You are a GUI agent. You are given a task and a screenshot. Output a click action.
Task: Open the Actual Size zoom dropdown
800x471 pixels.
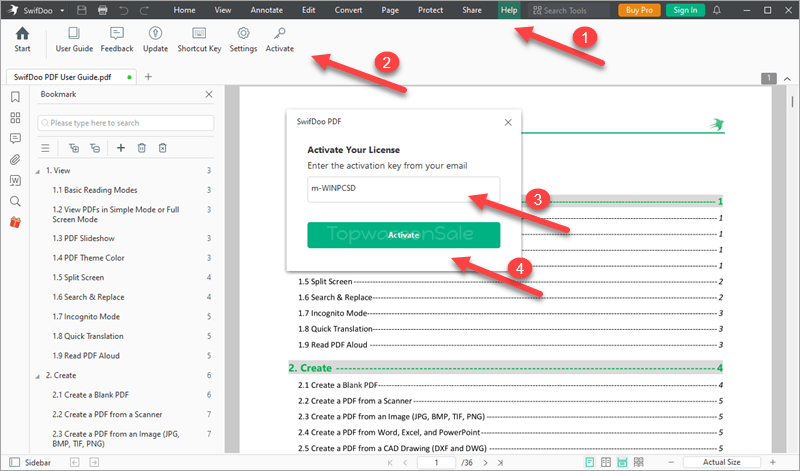pyautogui.click(x=721, y=462)
